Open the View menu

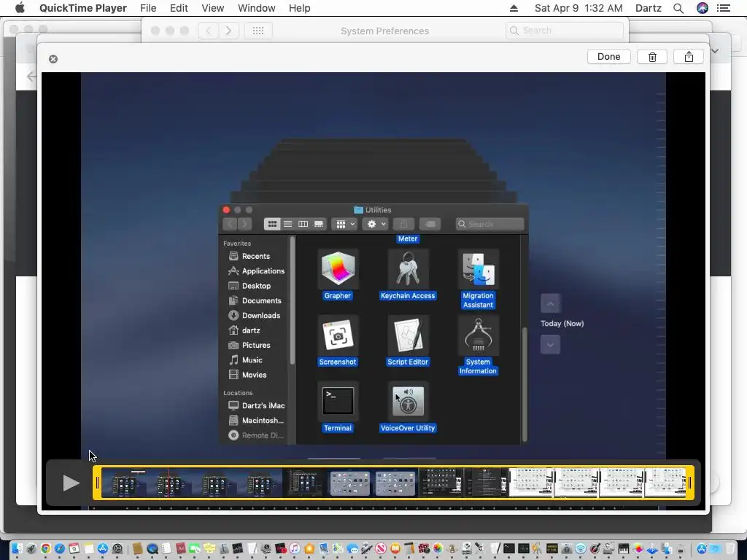212,8
